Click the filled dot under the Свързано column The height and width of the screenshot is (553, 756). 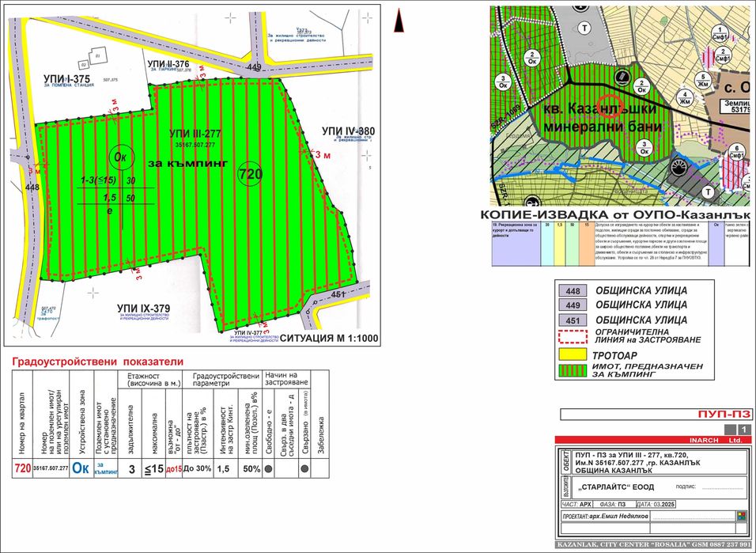pos(304,468)
